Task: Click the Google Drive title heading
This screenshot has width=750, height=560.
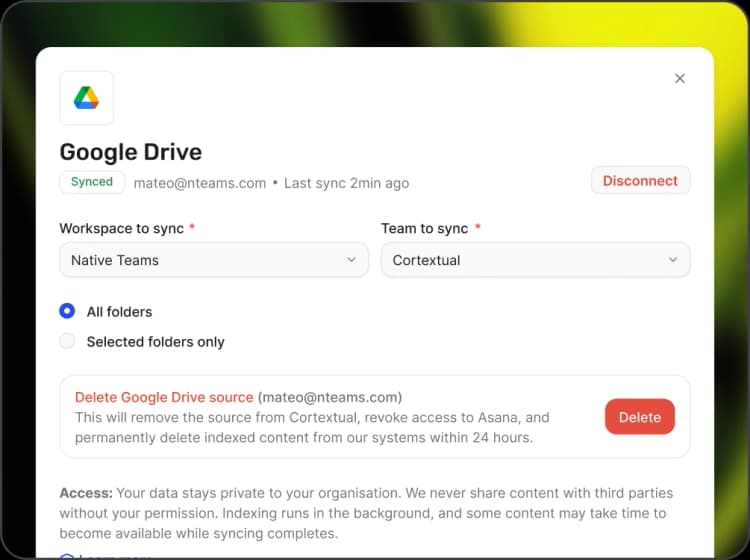Action: point(131,152)
